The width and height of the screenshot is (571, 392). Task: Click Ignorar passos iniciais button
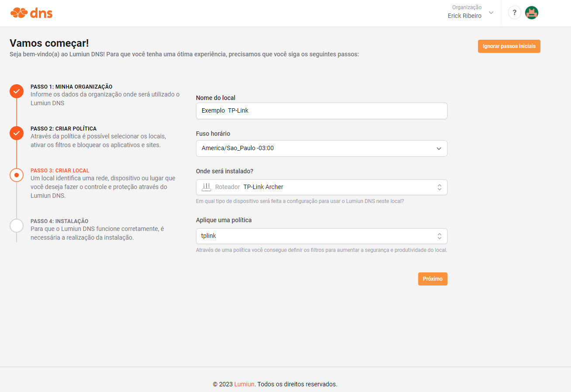(x=509, y=46)
